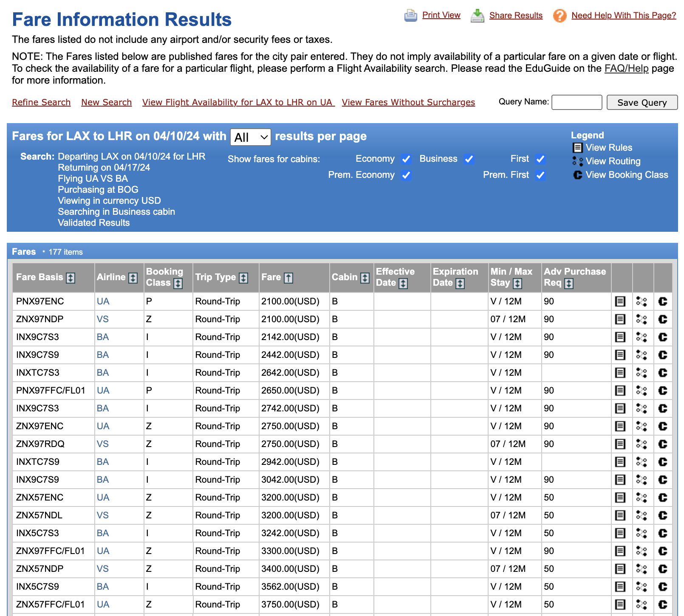Sort by Adv Purchase Req column
Image resolution: width=684 pixels, height=616 pixels.
point(569,284)
